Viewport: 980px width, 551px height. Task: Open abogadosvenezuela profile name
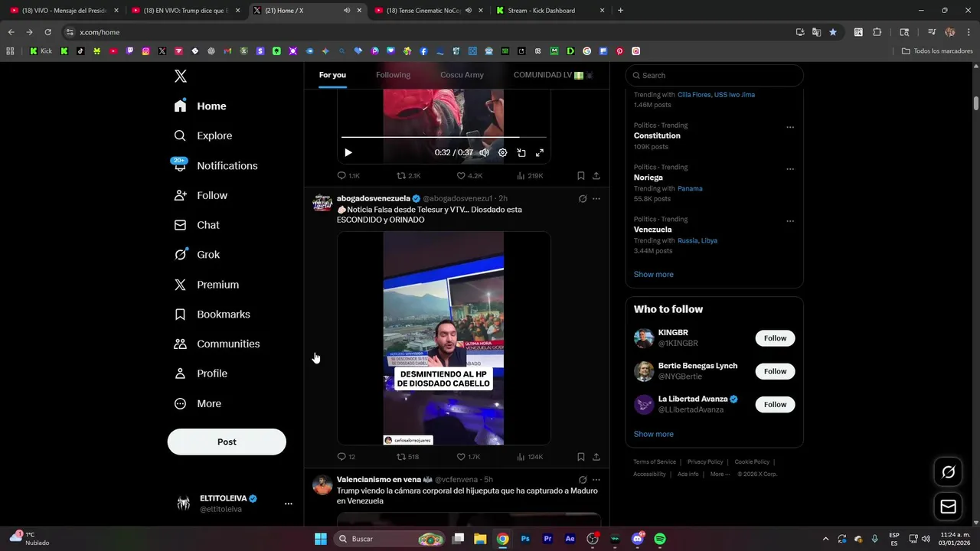click(374, 198)
